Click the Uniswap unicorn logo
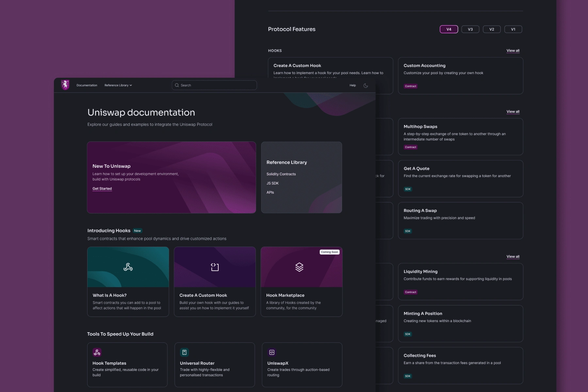588x392 pixels. coord(65,85)
